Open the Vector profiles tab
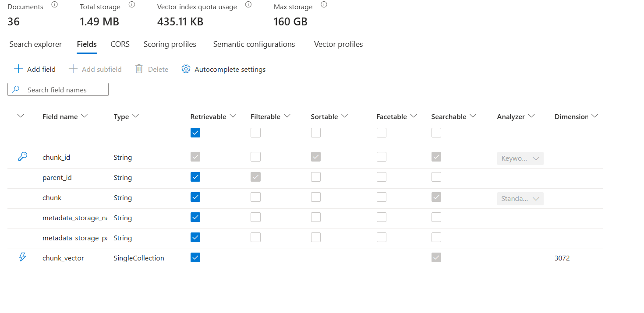Viewport: 644px width, 313px height. pyautogui.click(x=338, y=44)
